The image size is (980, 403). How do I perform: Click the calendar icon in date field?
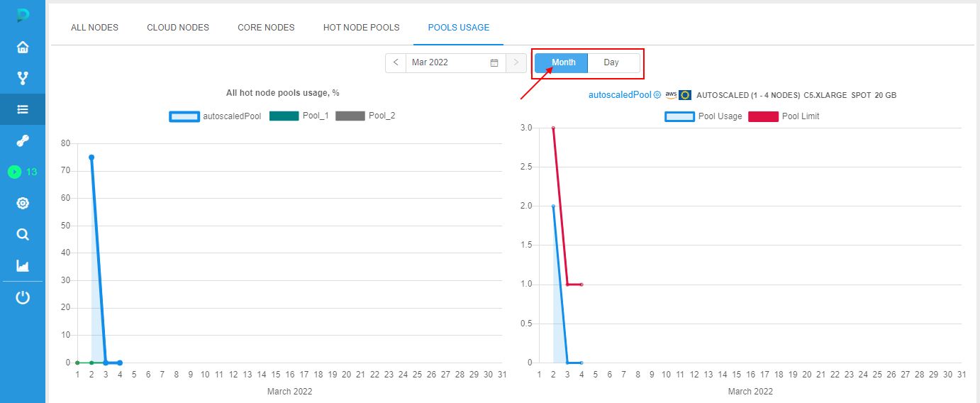[494, 62]
